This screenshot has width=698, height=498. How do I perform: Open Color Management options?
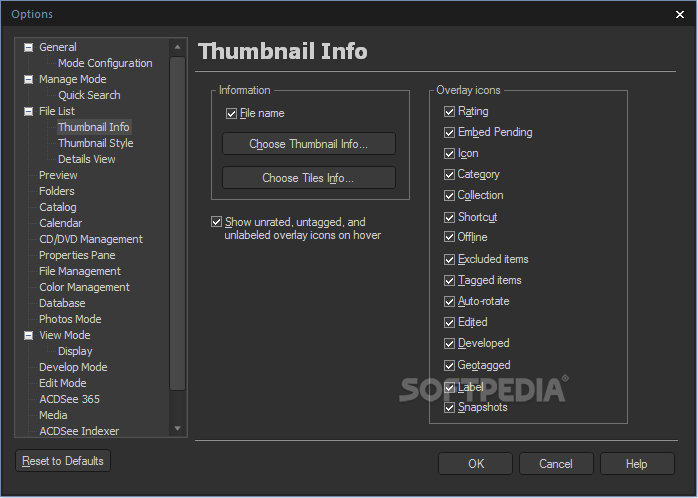coord(85,287)
